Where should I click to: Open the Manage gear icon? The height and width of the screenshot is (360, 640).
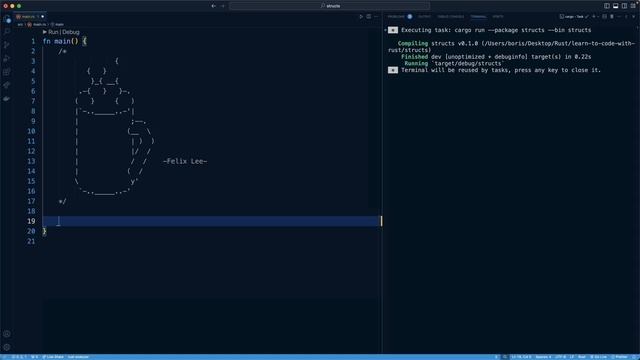(x=7, y=347)
